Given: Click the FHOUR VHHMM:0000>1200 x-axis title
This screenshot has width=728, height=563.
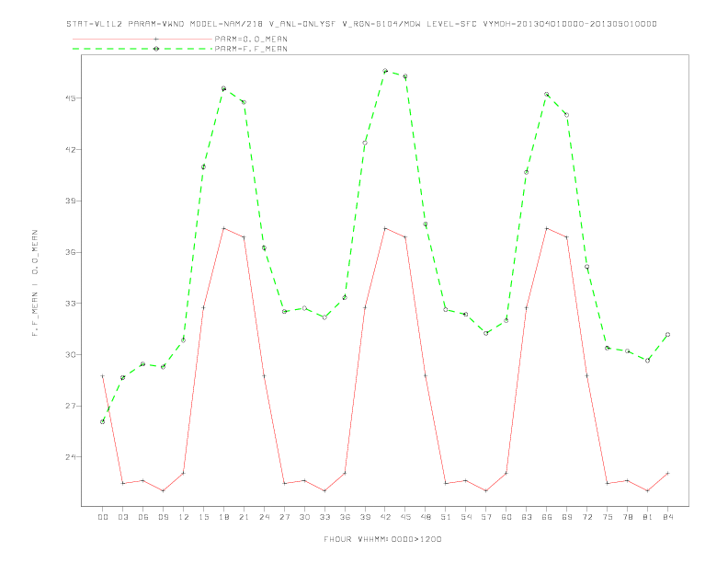Looking at the screenshot, I should click(382, 539).
